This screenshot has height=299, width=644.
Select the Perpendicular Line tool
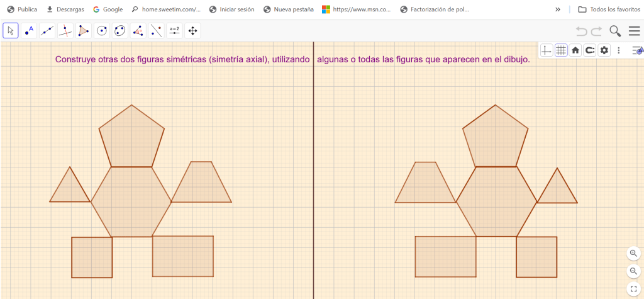tap(65, 31)
